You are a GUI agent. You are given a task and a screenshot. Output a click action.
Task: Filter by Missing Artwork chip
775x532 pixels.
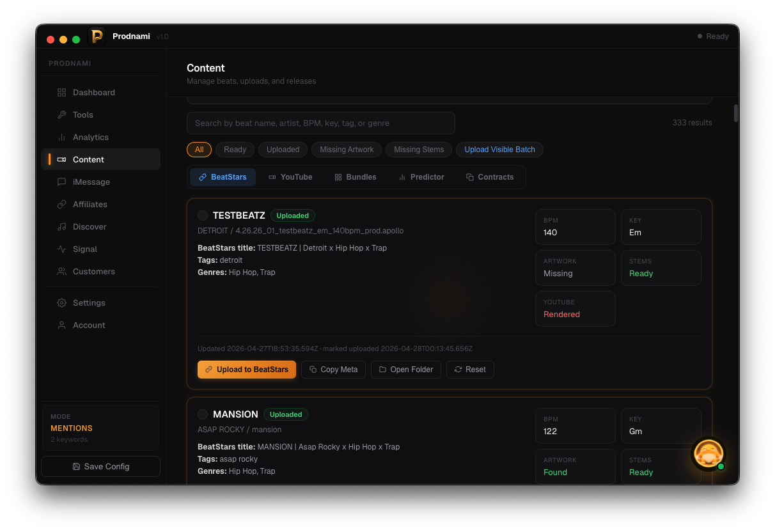347,150
